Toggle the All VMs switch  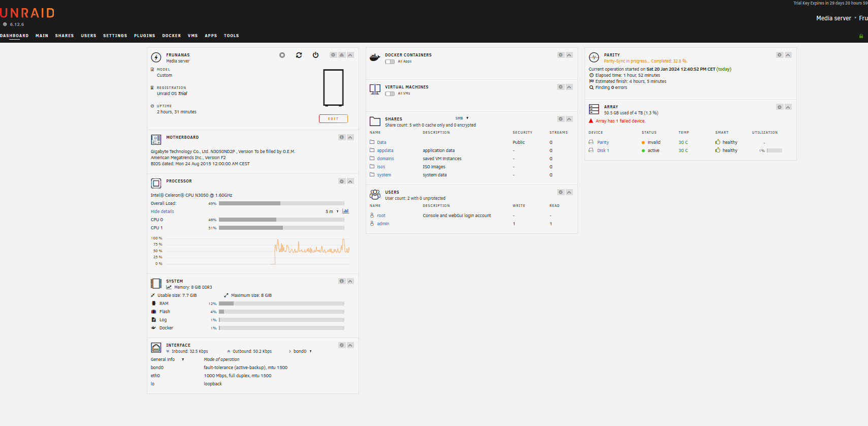390,94
